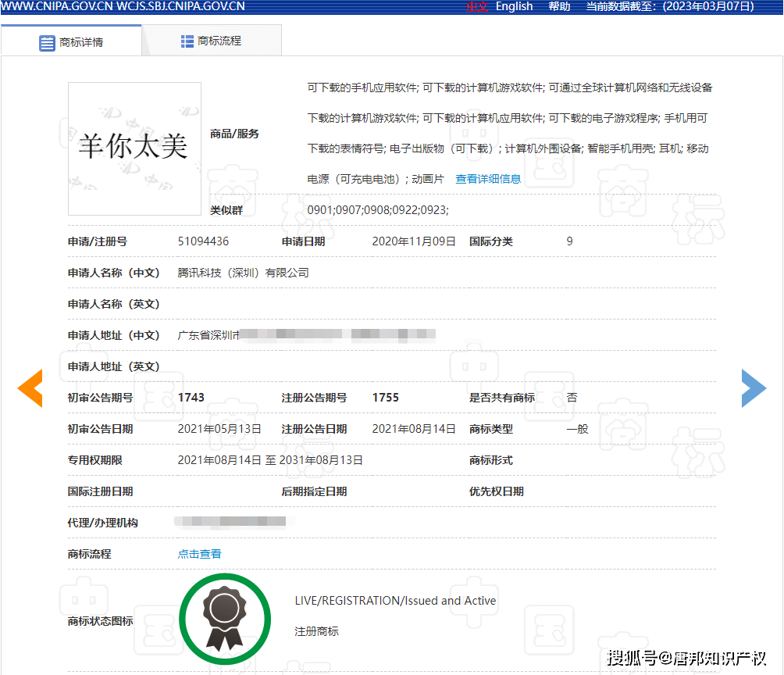Click the 国际注册日期 label
Viewport: 784px width, 675px height.
(101, 491)
